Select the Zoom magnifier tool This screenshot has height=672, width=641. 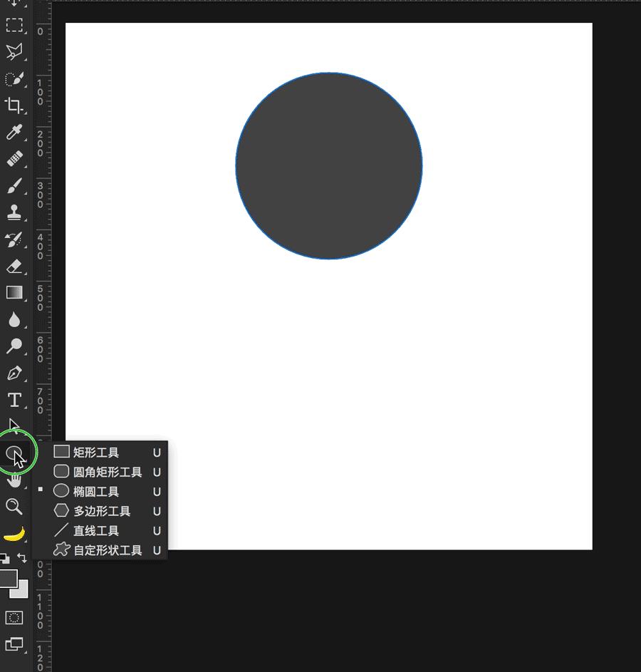[14, 506]
